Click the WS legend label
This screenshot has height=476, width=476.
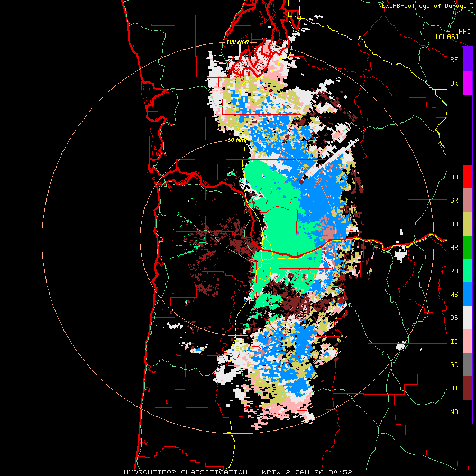point(454,295)
